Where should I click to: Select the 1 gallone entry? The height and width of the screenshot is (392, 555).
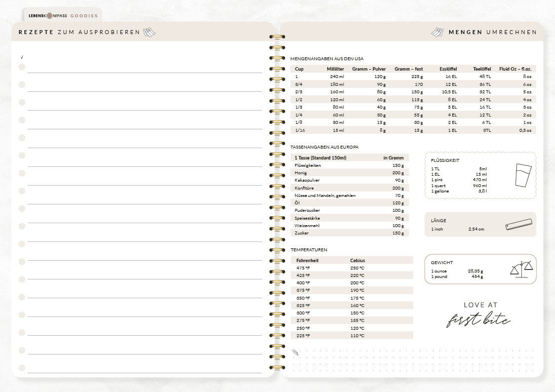pyautogui.click(x=440, y=191)
